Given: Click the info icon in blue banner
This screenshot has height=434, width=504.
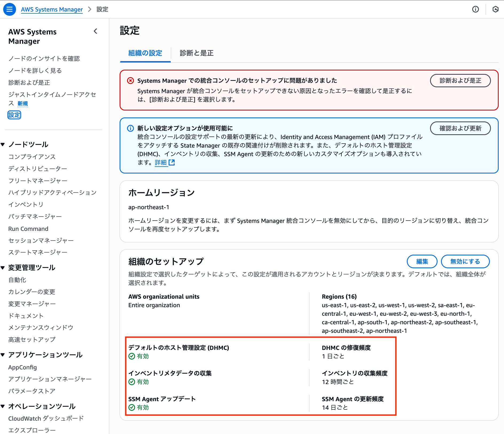Looking at the screenshot, I should coord(130,128).
